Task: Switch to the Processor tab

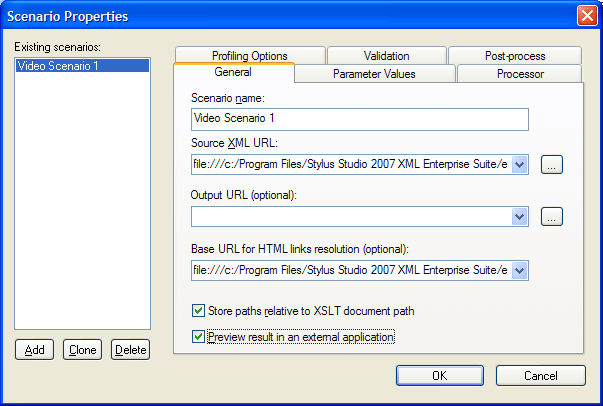Action: click(x=520, y=74)
